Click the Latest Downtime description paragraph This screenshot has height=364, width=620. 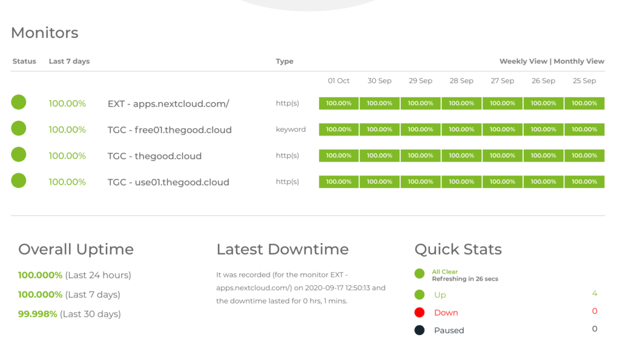point(301,288)
